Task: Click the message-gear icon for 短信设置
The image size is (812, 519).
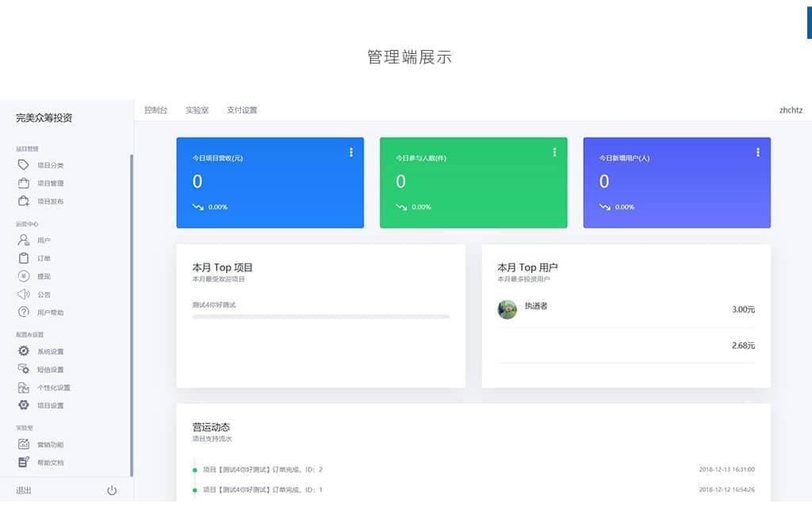Action: tap(23, 369)
